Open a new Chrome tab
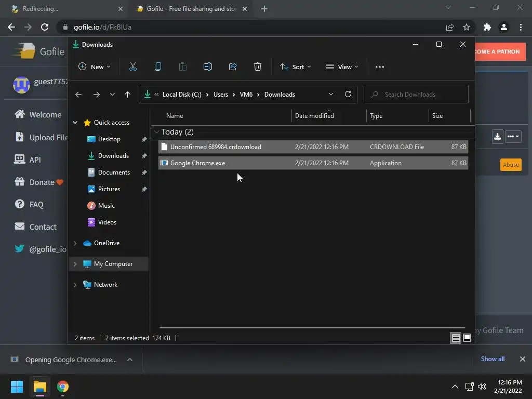Screen dimensions: 532x399 click(264, 9)
